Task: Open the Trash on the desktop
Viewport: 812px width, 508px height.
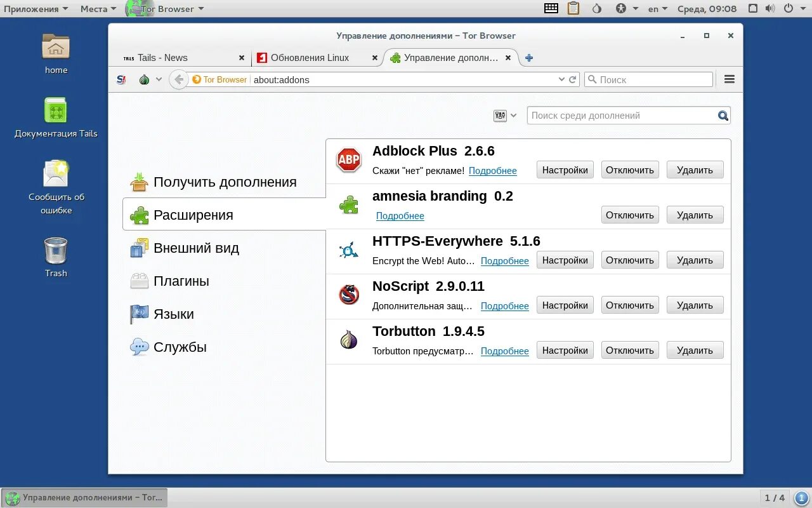Action: 56,257
